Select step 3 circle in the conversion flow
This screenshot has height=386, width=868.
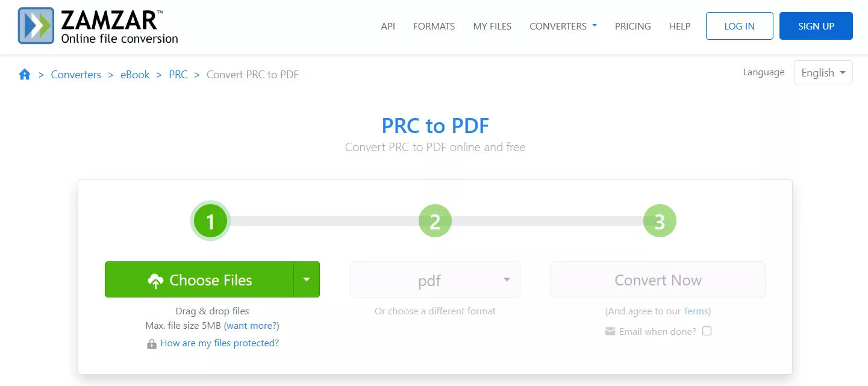click(x=659, y=220)
